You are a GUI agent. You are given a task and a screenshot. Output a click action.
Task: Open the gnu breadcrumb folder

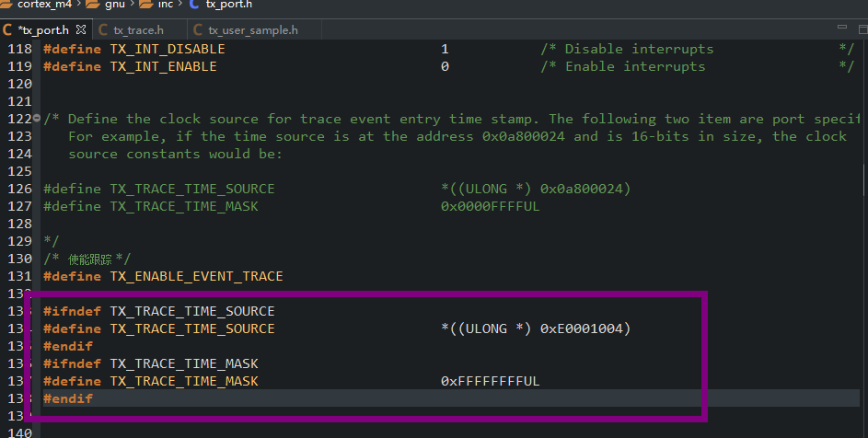click(x=114, y=5)
